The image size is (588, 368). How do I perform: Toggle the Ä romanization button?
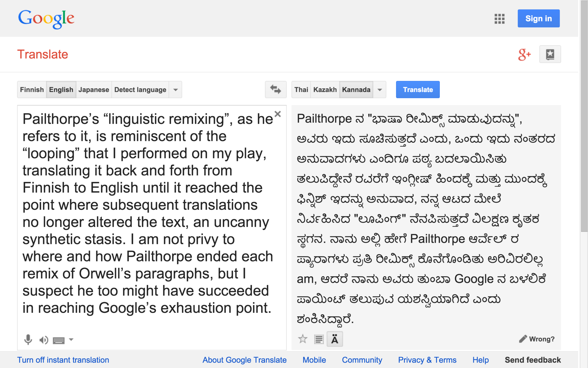(x=334, y=339)
